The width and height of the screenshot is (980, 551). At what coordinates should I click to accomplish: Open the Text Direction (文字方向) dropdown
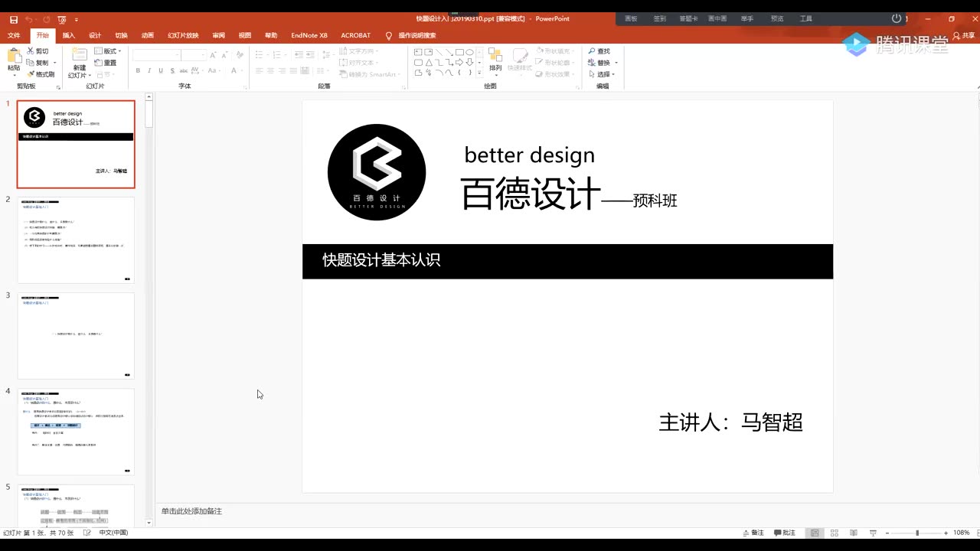359,51
